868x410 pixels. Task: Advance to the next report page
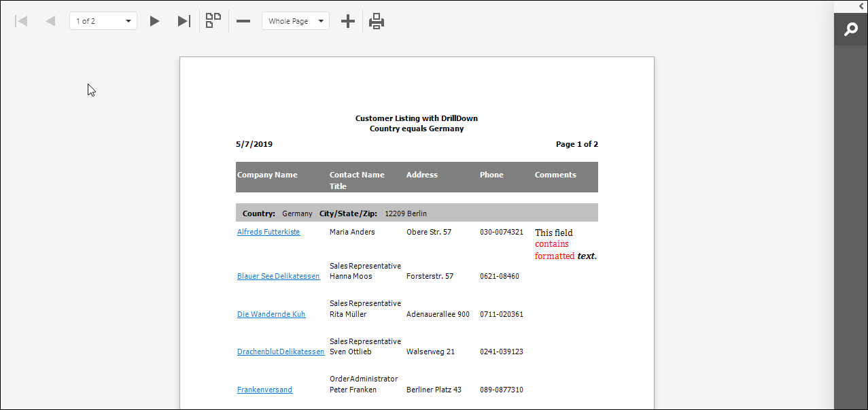154,21
